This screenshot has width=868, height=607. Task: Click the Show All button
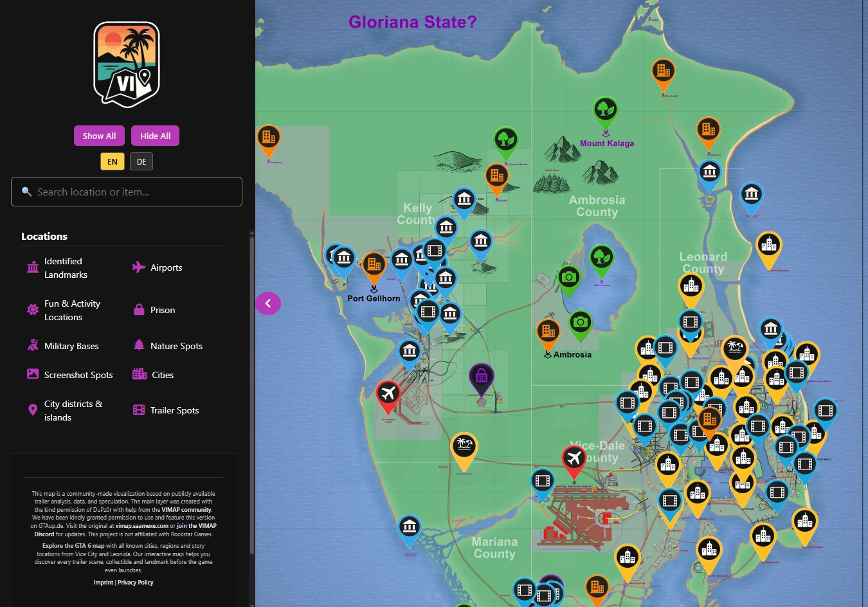pos(99,136)
